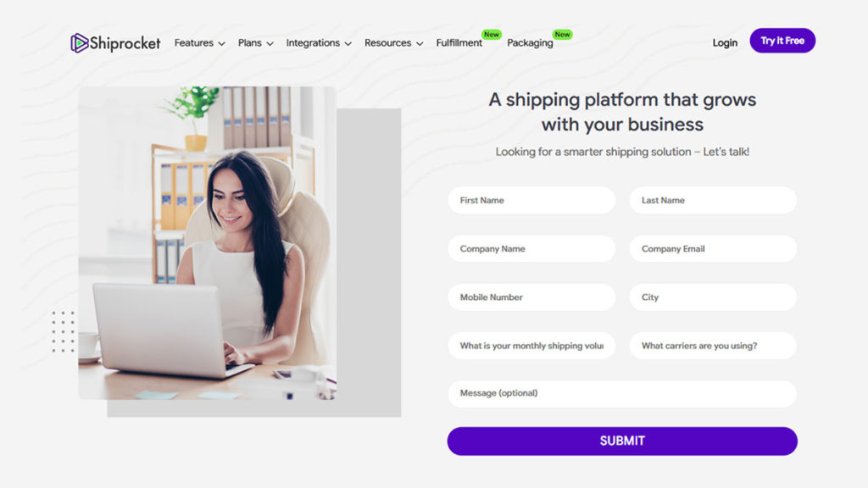Focus the First Name field
The image size is (868, 488).
tap(531, 200)
